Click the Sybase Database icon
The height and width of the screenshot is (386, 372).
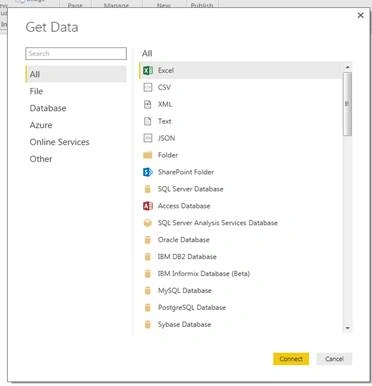point(148,324)
